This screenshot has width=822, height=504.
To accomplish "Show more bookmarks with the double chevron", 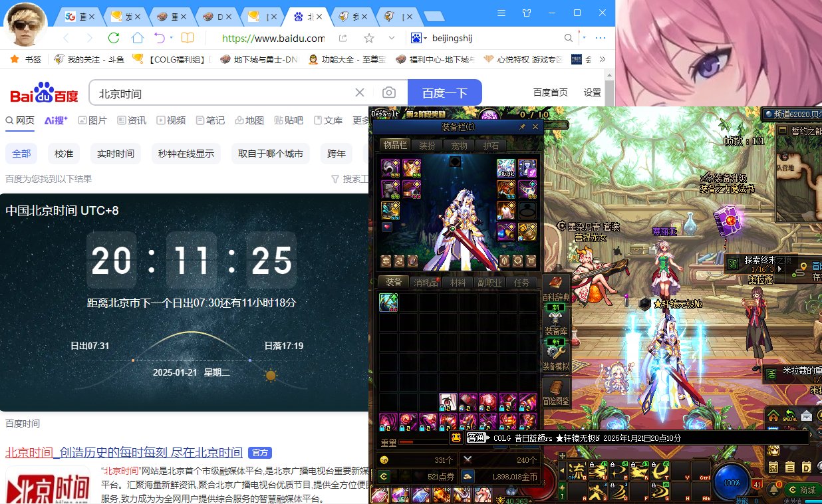I will click(x=603, y=59).
